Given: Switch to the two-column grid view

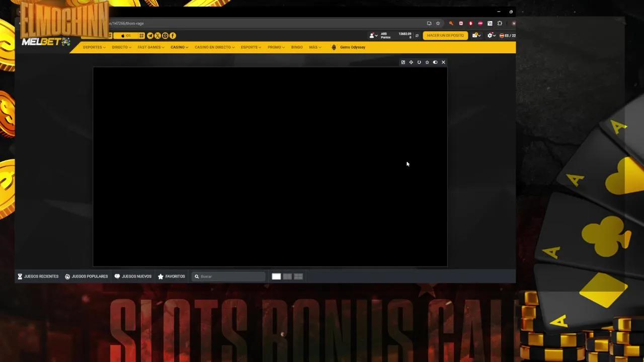Looking at the screenshot, I should (x=287, y=276).
